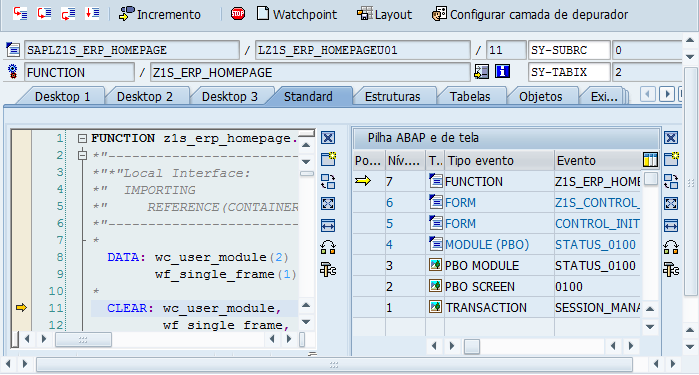The width and height of the screenshot is (699, 375).
Task: Switch to the Standard tab
Action: point(308,96)
